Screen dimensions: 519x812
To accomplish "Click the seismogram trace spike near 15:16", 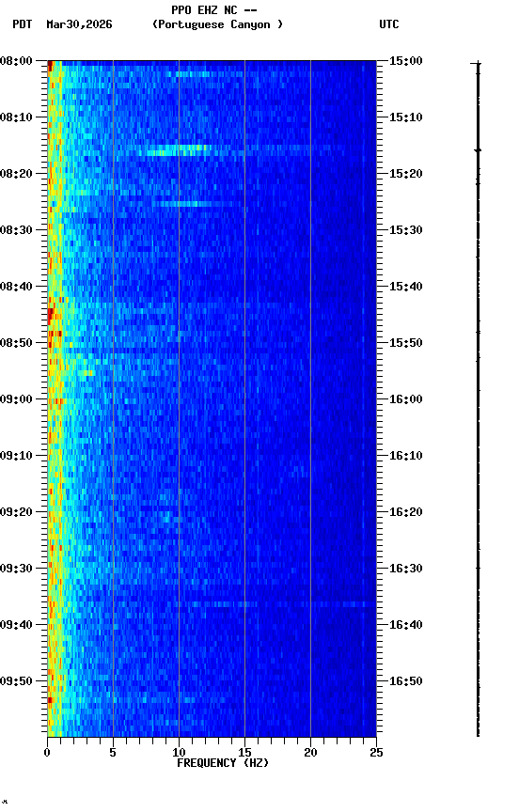I will [x=478, y=150].
